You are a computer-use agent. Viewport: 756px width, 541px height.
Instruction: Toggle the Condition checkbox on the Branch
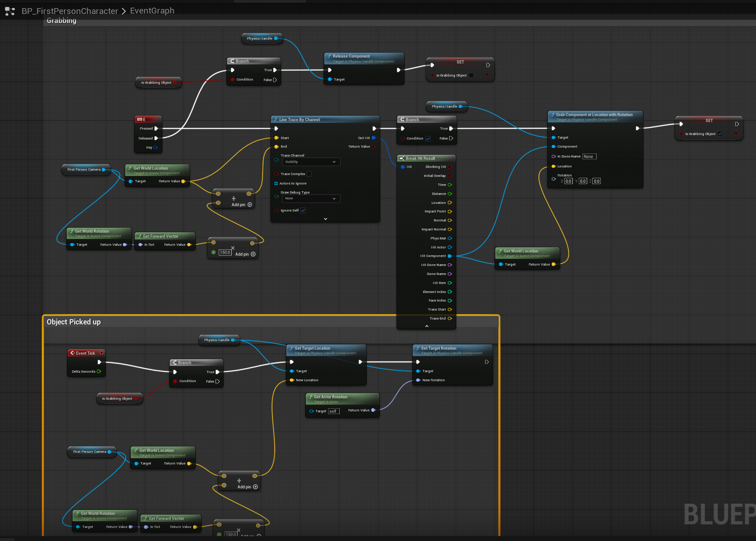coord(428,139)
